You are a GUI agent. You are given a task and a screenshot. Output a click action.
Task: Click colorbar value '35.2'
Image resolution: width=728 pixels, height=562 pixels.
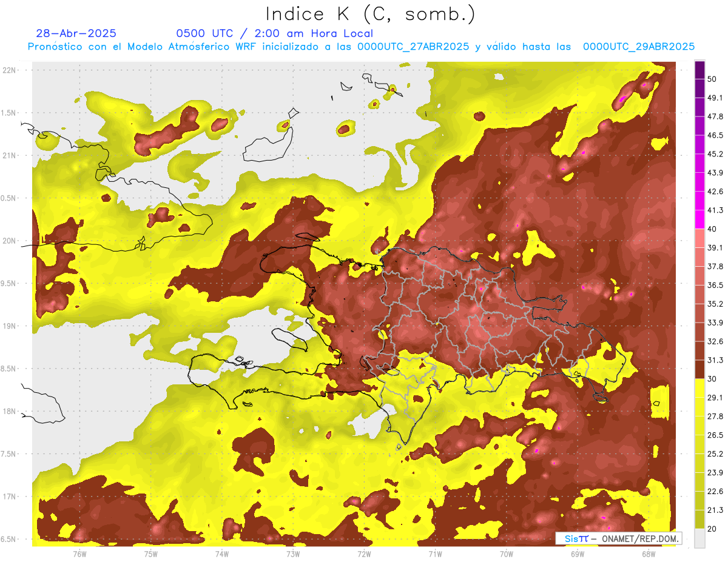pyautogui.click(x=715, y=304)
